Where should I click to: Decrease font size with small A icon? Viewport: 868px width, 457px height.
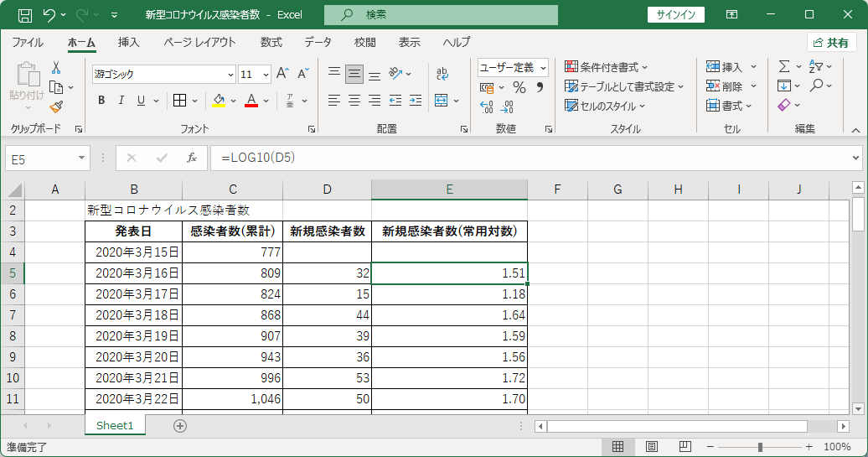coord(302,74)
